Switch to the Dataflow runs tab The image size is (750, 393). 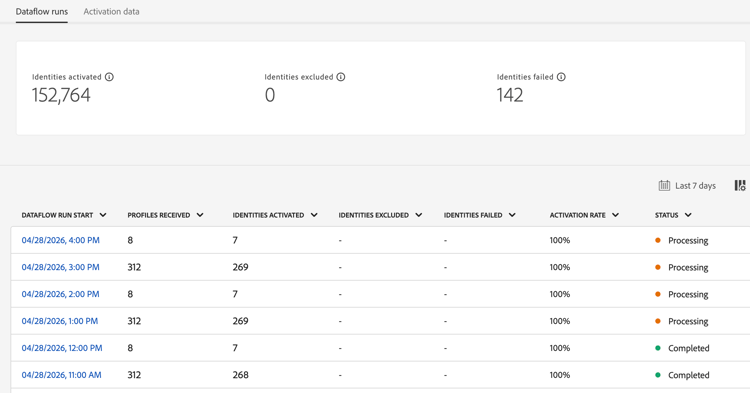tap(42, 11)
